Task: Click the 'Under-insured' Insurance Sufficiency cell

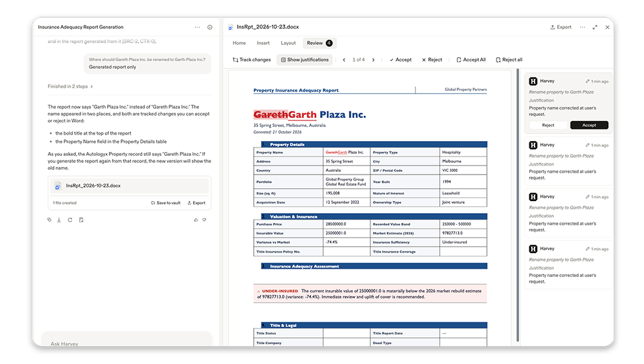Action: 463,242
